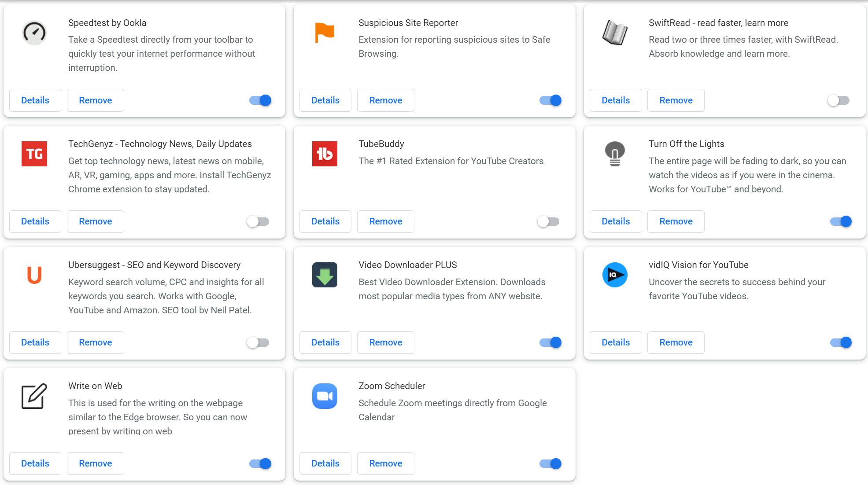This screenshot has height=485, width=868.
Task: Click the Speedtest by Ookla gauge icon
Action: click(34, 33)
